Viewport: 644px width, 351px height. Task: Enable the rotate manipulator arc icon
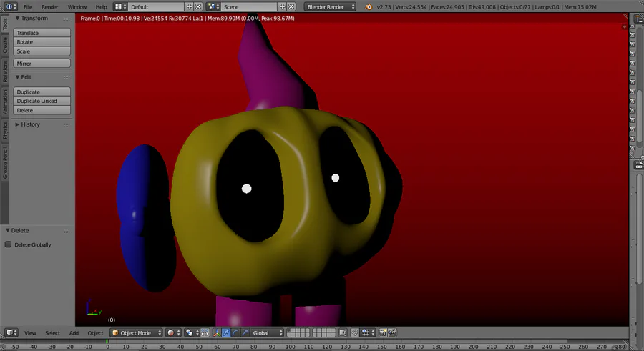pyautogui.click(x=235, y=333)
